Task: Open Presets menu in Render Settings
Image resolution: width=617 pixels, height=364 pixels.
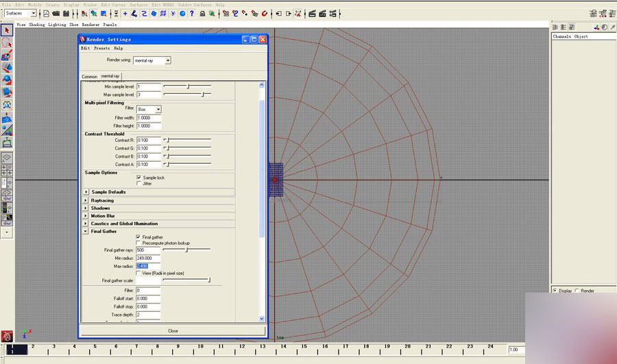Action: coord(101,49)
